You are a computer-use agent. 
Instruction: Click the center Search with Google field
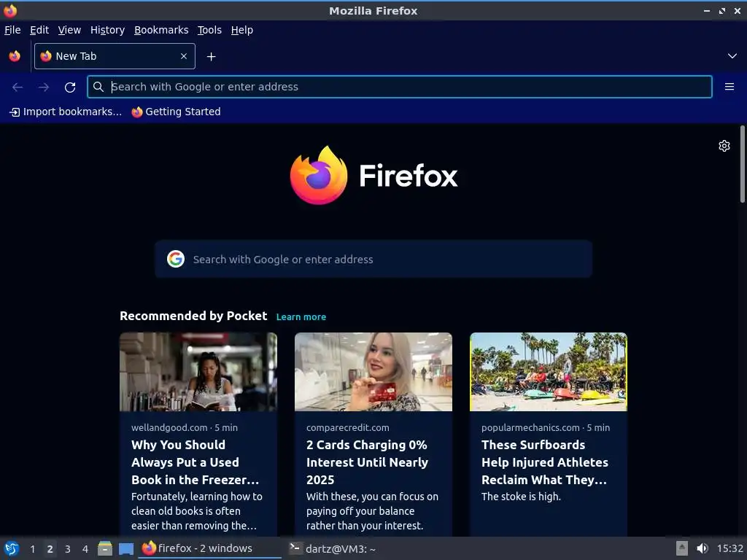tap(373, 259)
